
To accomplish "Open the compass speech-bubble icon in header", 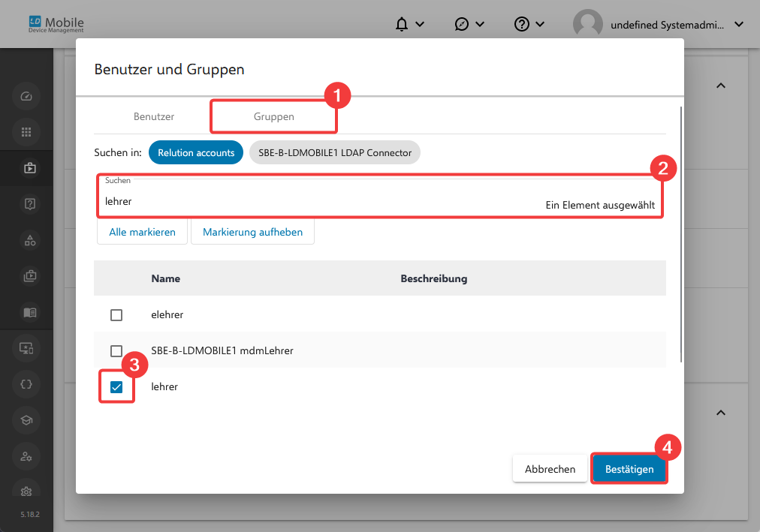I will [461, 24].
